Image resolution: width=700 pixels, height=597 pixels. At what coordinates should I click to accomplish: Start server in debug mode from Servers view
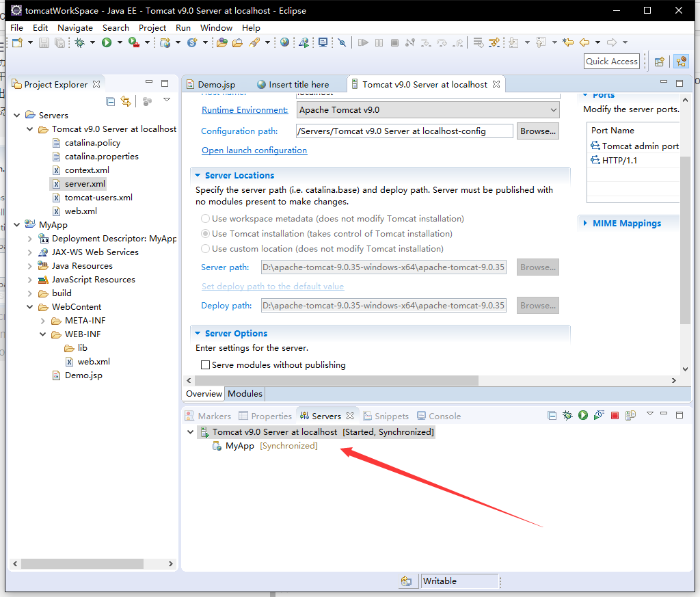click(567, 416)
